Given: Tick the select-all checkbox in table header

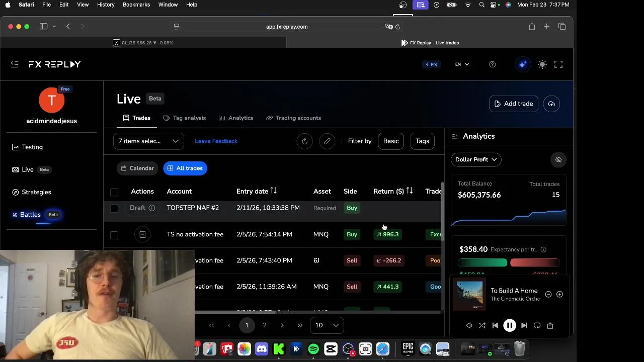Looking at the screenshot, I should coord(114,192).
